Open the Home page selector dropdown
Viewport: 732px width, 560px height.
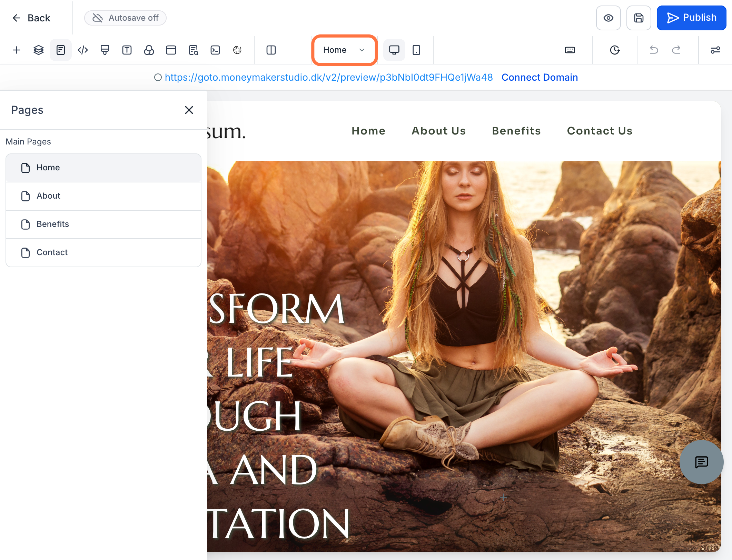pos(344,50)
